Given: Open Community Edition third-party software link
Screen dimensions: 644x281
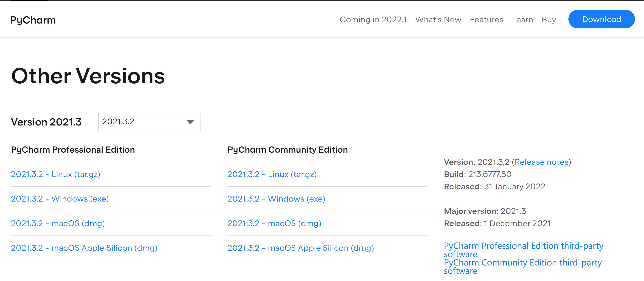Looking at the screenshot, I should point(523,267).
